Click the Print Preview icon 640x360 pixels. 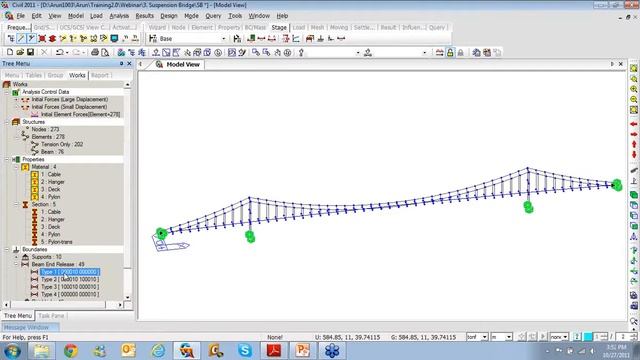click(105, 53)
